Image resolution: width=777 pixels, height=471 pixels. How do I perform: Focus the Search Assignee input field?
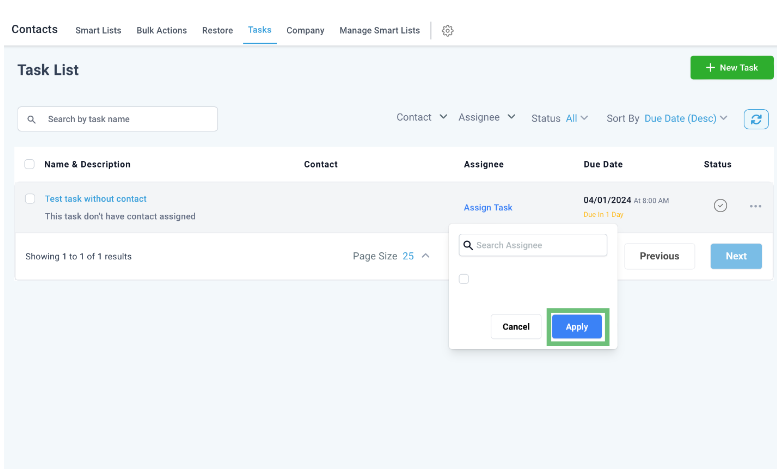click(x=540, y=246)
